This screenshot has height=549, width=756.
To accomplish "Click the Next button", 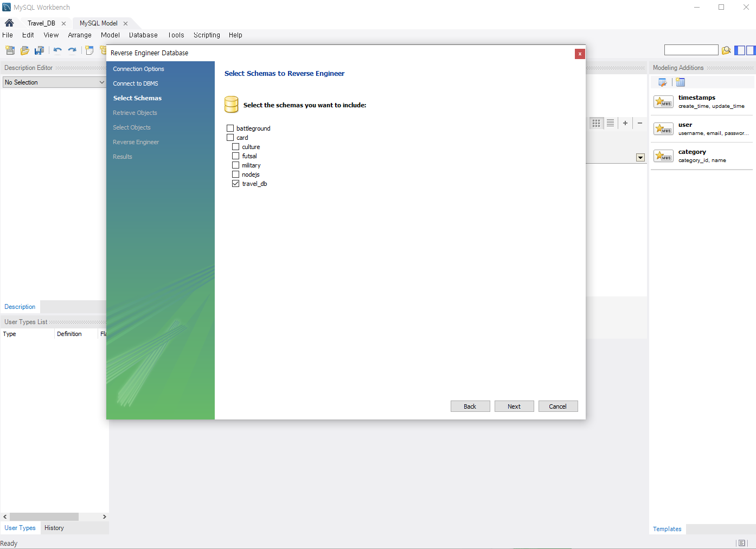I will click(514, 406).
